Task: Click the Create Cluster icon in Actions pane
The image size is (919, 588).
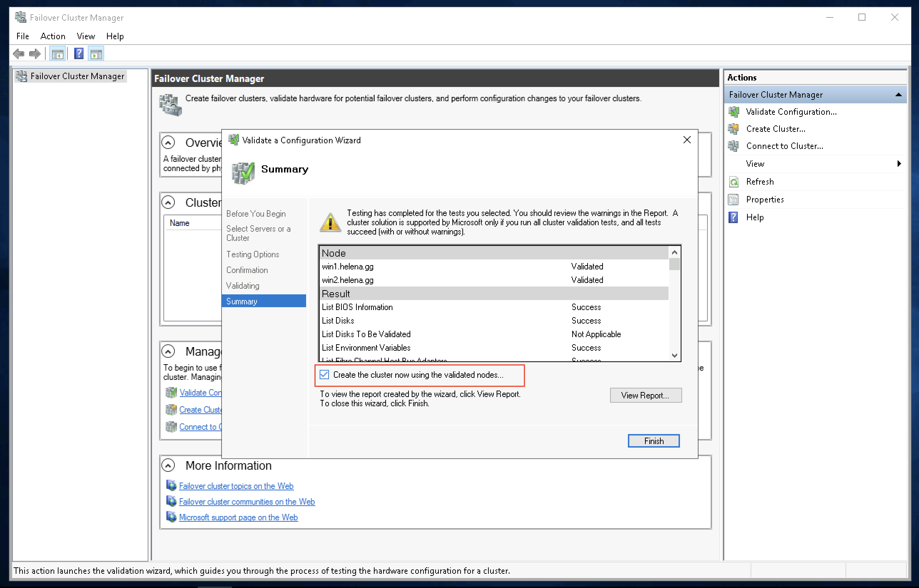Action: point(734,129)
